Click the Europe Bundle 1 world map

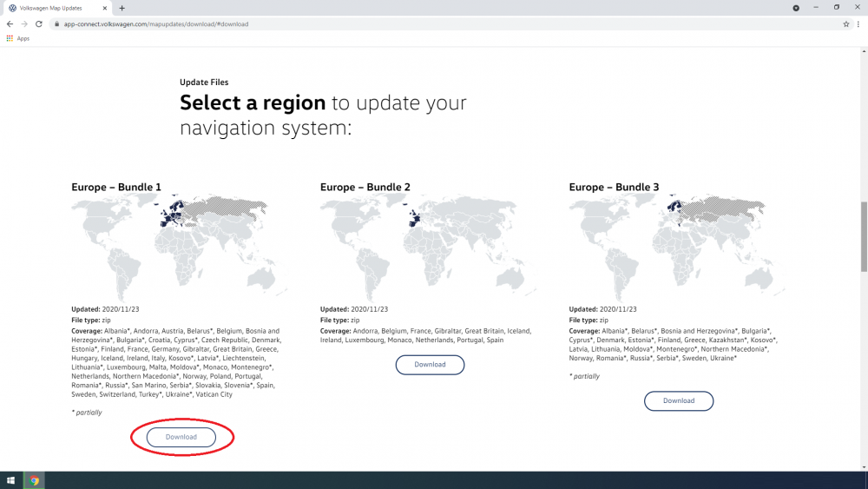point(180,247)
